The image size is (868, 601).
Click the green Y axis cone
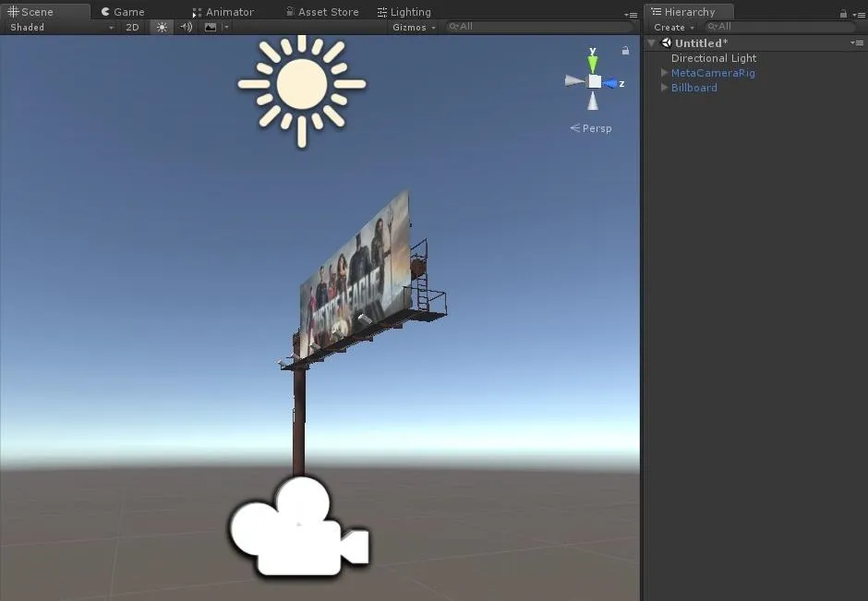(x=593, y=65)
